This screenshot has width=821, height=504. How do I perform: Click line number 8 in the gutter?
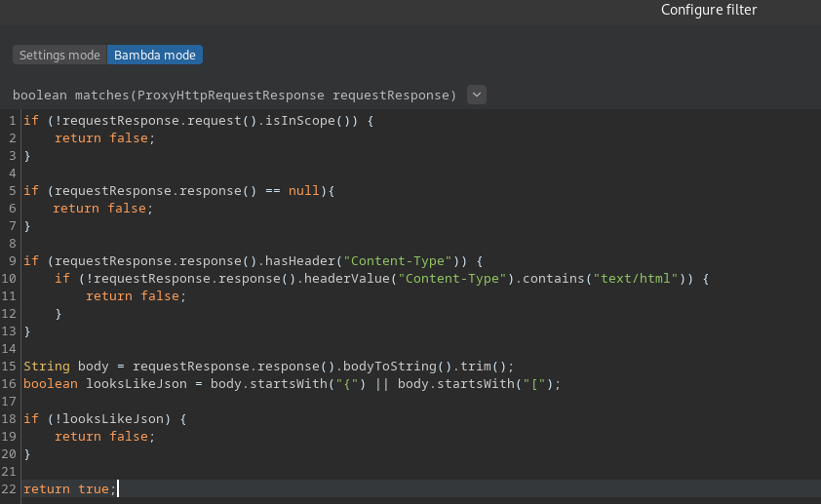point(12,244)
